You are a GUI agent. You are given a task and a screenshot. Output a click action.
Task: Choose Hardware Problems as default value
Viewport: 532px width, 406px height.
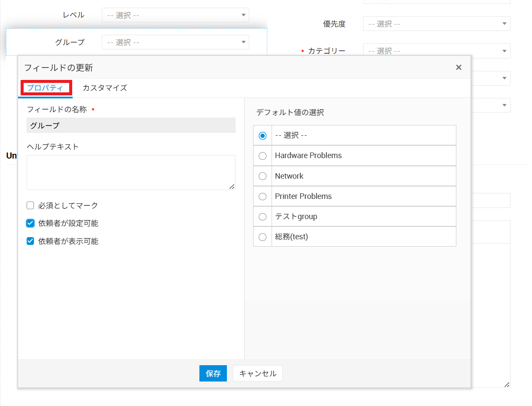263,156
